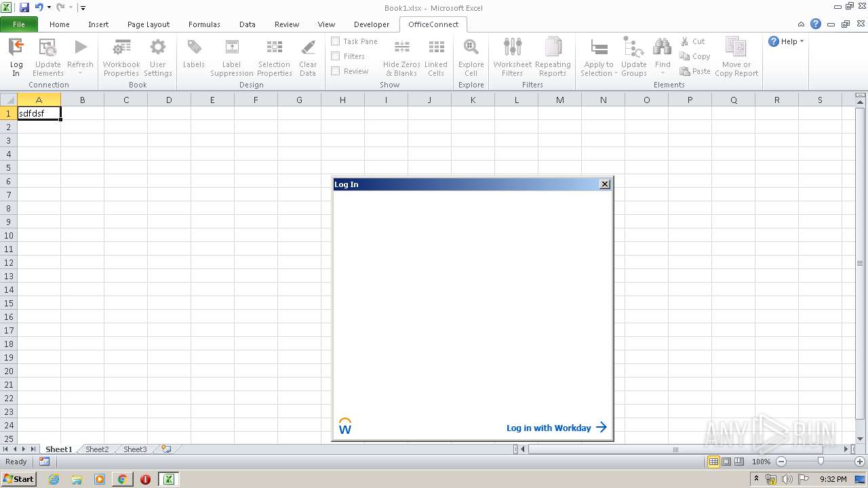Click macro record icon in status bar
This screenshot has height=488, width=868.
tap(44, 462)
